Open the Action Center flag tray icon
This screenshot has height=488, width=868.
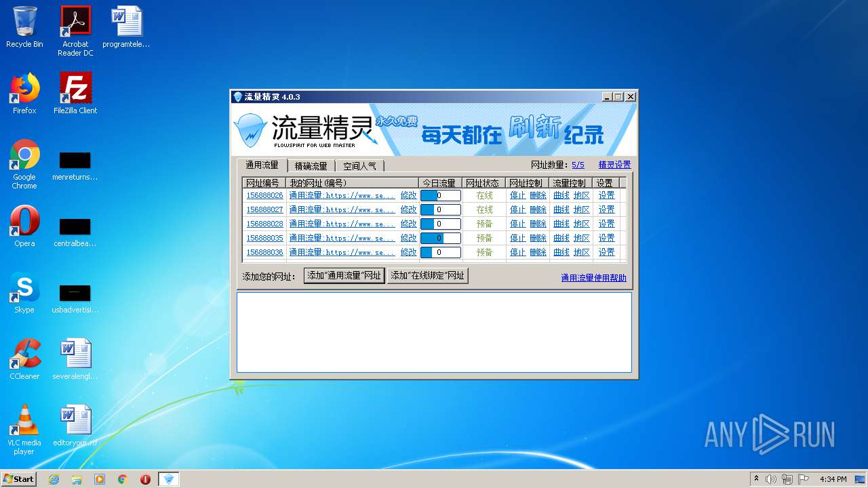(804, 479)
